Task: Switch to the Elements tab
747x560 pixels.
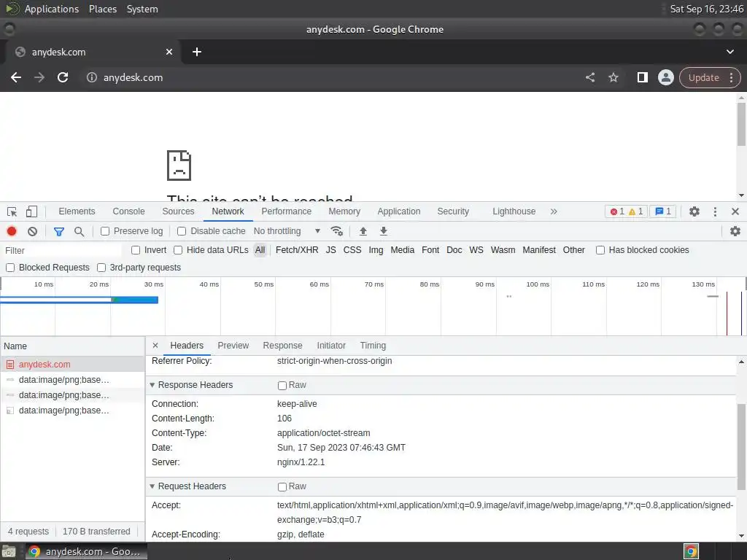Action: (x=77, y=211)
